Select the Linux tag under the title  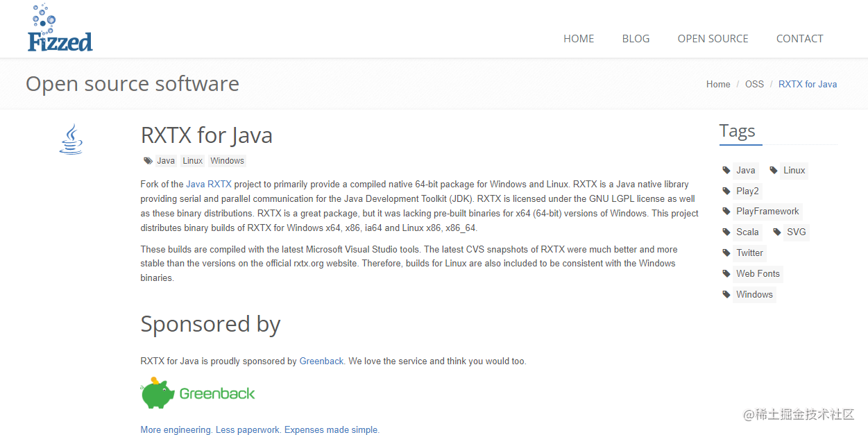pos(193,161)
